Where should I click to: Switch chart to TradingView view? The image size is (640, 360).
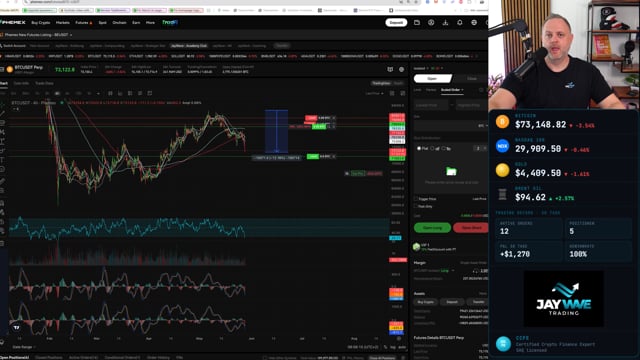click(381, 83)
